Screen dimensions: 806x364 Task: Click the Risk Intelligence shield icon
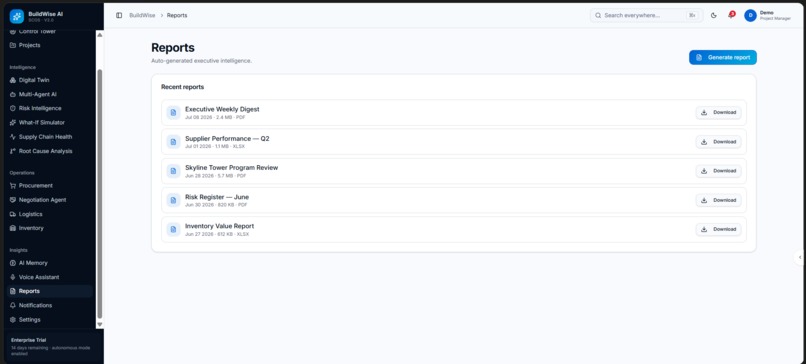pos(13,108)
